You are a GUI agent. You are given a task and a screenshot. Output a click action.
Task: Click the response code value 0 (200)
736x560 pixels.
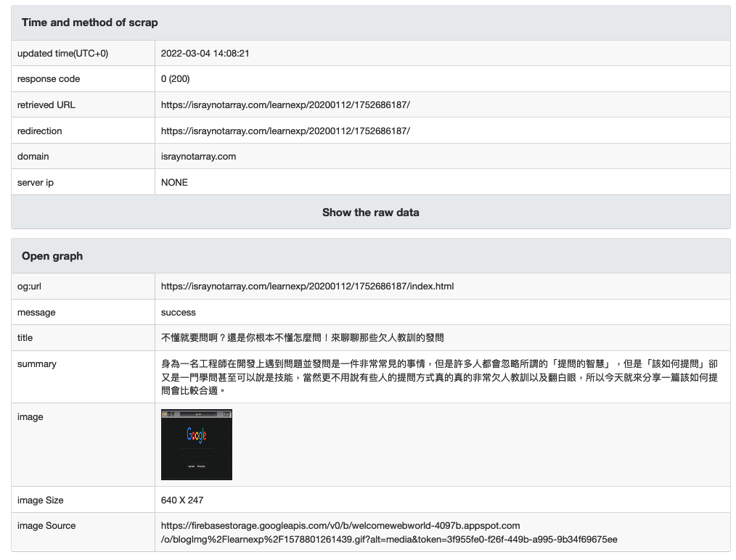[x=175, y=79]
